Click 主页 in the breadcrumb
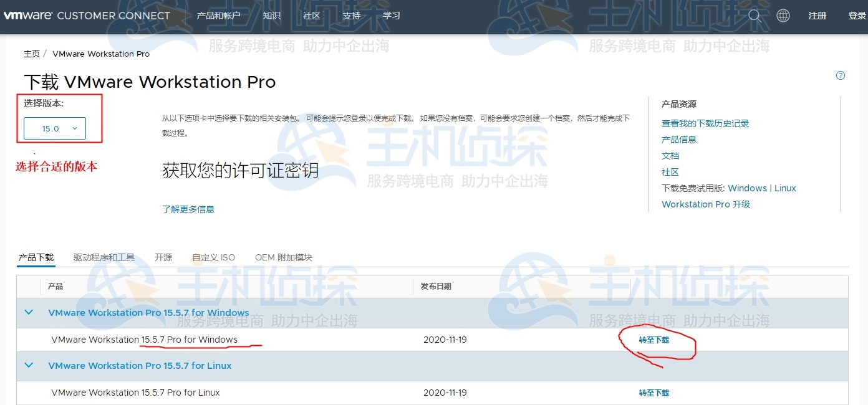Viewport: 868px width, 405px height. pos(32,54)
